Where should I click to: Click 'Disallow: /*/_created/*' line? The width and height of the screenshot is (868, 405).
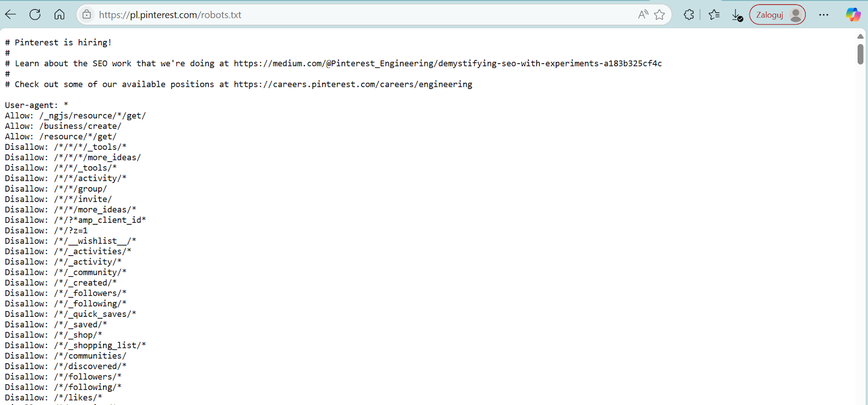[x=61, y=283]
